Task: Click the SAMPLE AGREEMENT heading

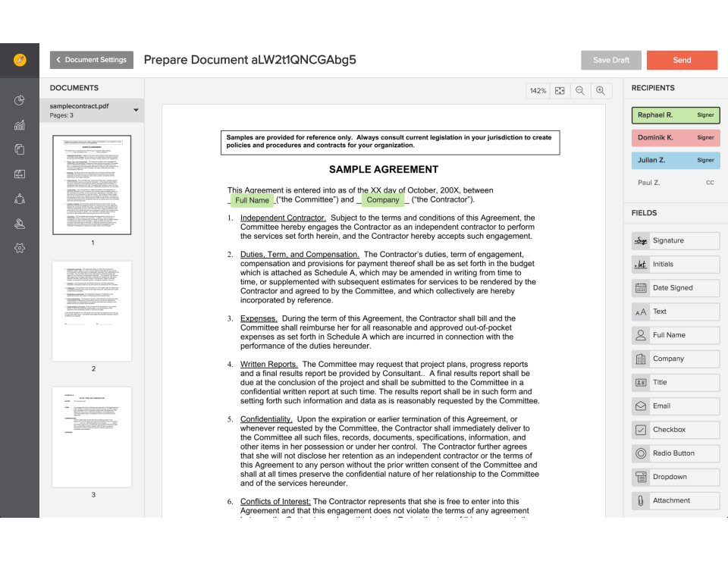Action: (x=384, y=170)
